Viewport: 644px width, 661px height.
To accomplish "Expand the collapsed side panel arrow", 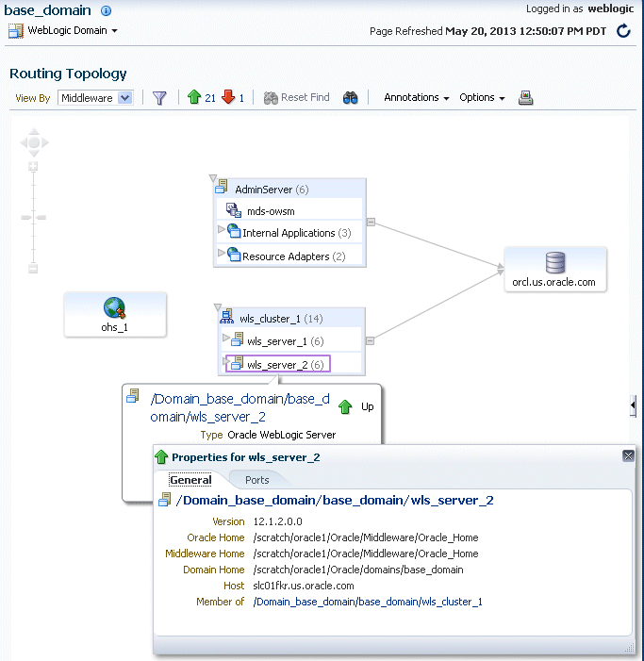I will [633, 405].
